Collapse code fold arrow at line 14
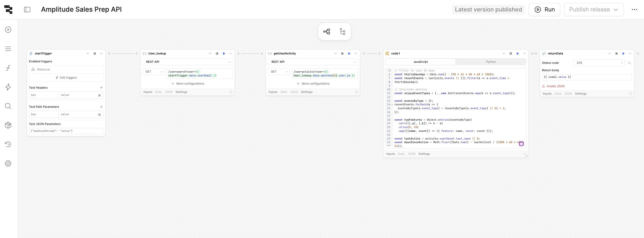This screenshot has height=238, width=644. pos(392,105)
